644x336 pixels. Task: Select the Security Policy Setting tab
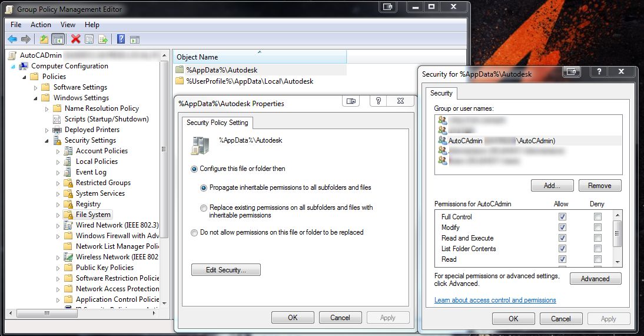(217, 123)
